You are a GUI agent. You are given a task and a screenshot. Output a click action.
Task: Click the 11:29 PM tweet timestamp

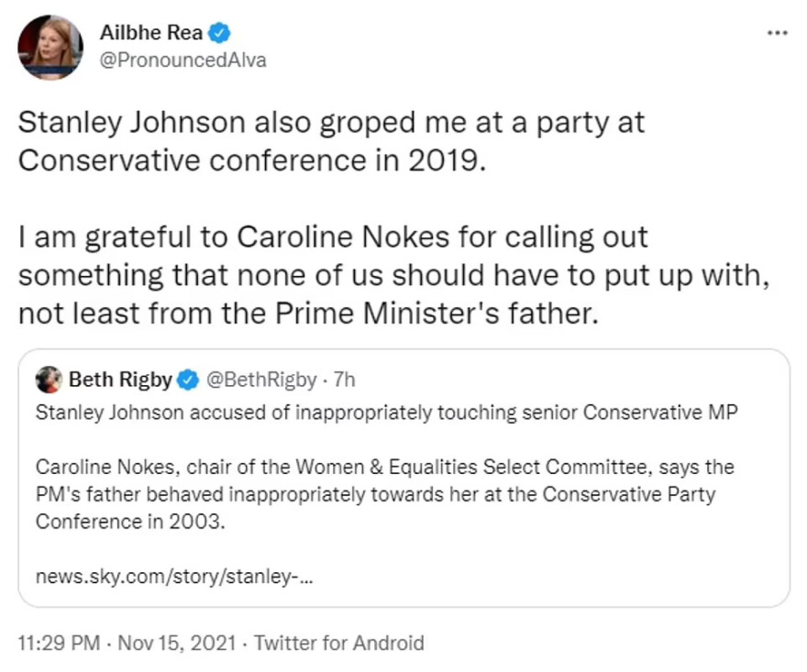point(59,643)
